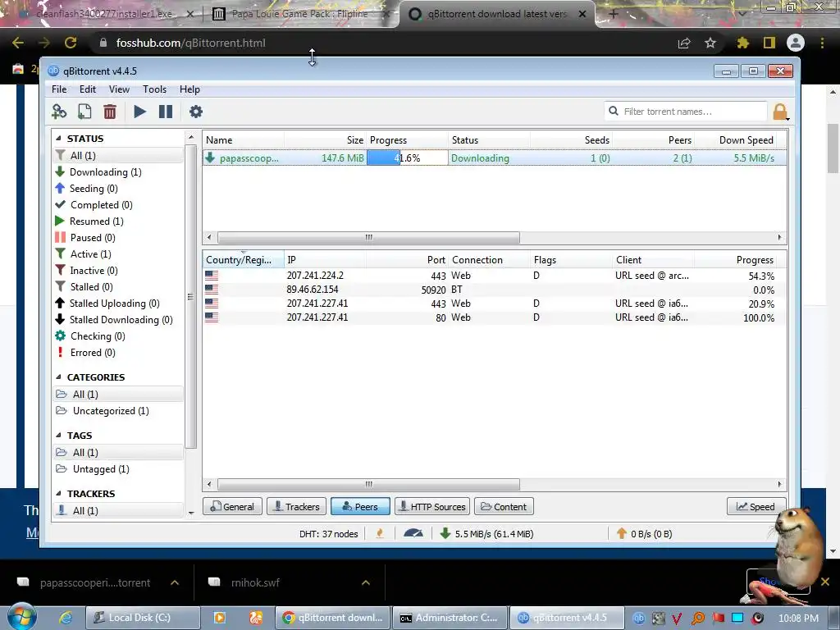840x630 pixels.
Task: Open Local Disk (C:) taskbar button
Action: point(143,618)
